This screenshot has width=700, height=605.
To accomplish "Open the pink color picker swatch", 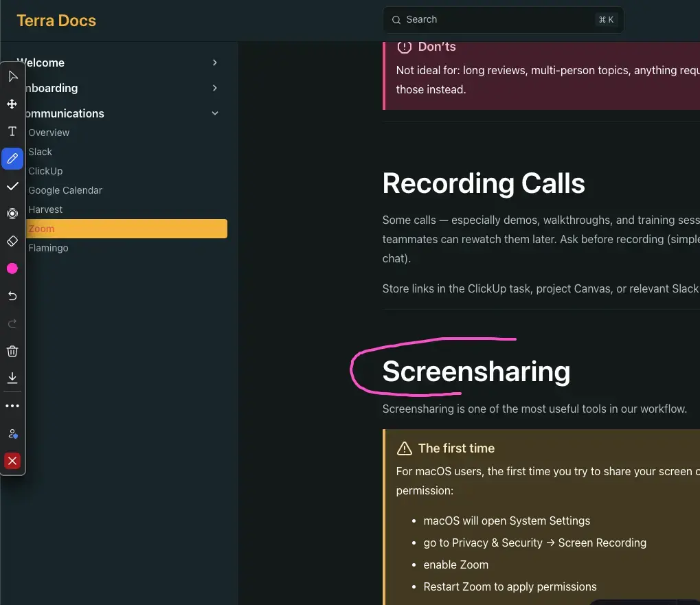I will tap(12, 269).
